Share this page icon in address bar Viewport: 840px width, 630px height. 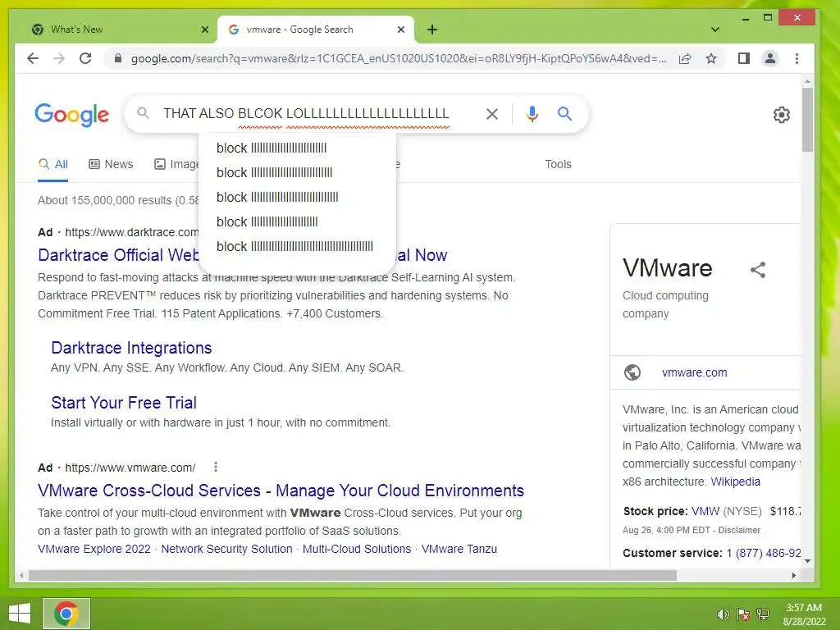685,58
